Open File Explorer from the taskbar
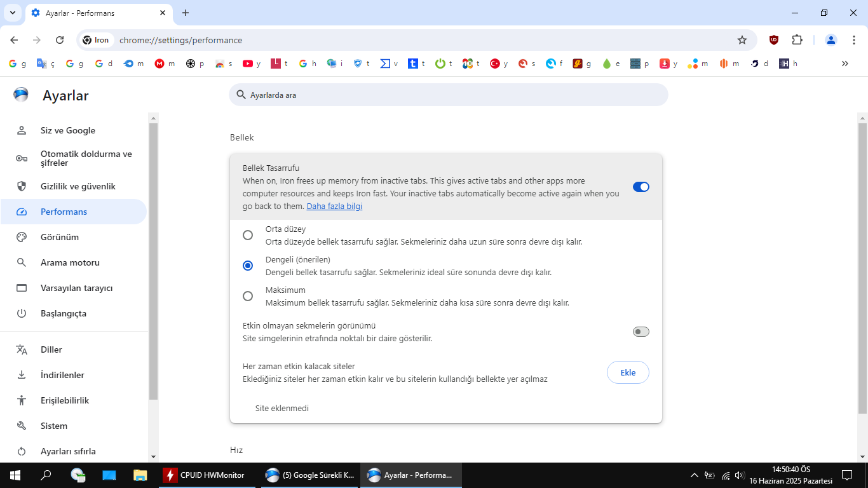868x488 pixels. [x=140, y=475]
